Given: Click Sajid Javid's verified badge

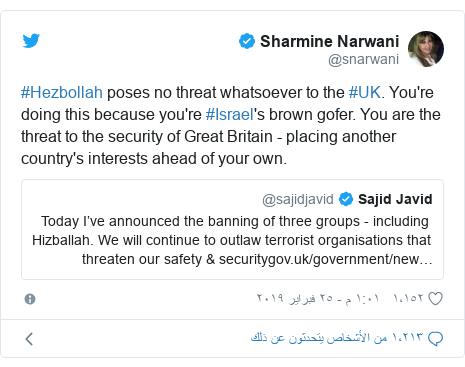Looking at the screenshot, I should tap(346, 199).
